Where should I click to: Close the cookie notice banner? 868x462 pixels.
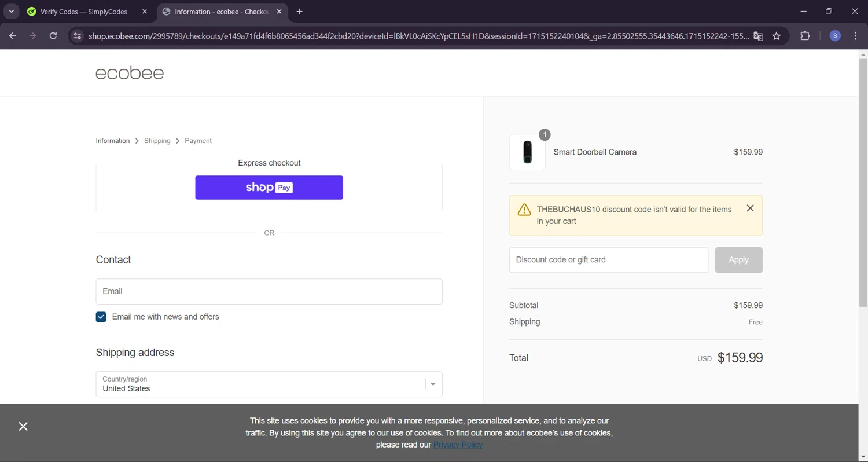click(23, 427)
